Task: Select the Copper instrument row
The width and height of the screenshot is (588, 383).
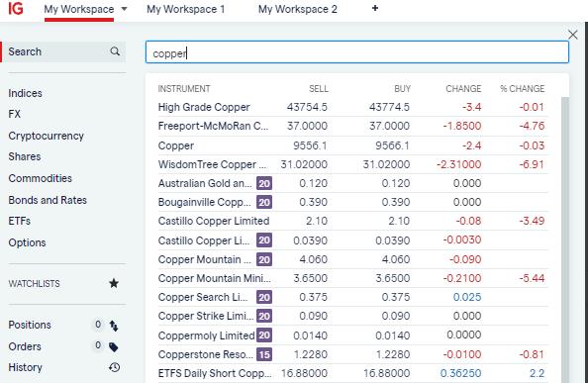Action: 352,145
